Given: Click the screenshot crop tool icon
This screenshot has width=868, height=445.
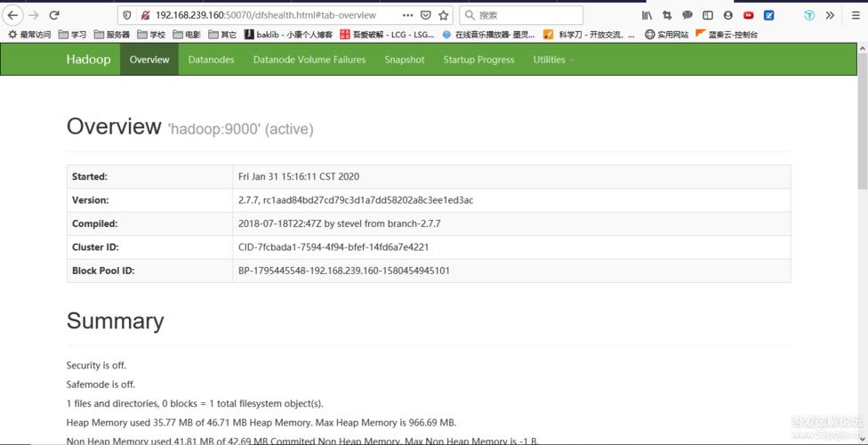Looking at the screenshot, I should [667, 15].
